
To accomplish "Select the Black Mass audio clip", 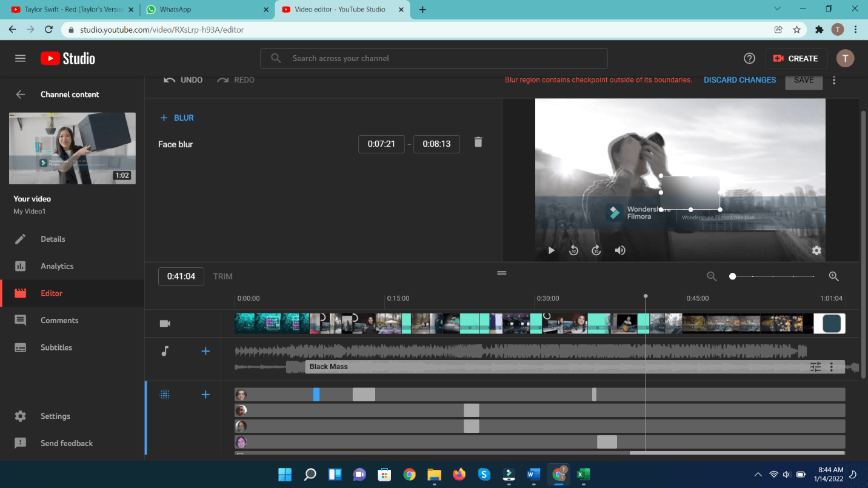I will [575, 367].
